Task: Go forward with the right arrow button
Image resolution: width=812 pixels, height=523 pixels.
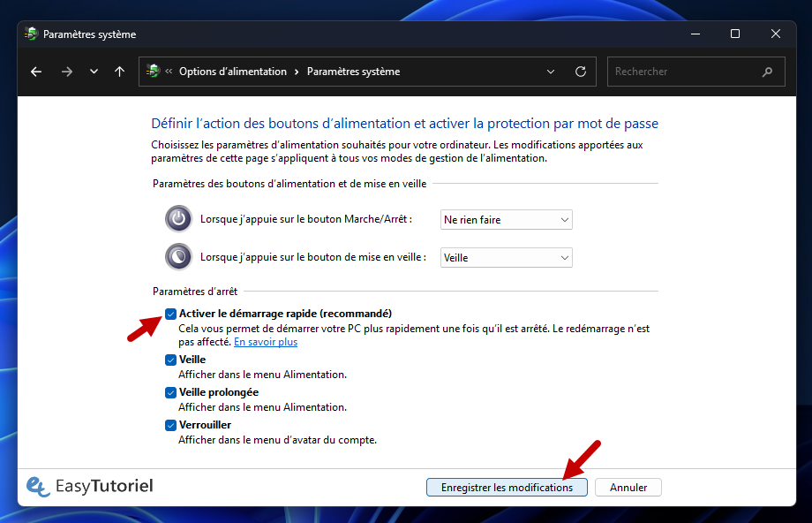Action: pyautogui.click(x=67, y=72)
